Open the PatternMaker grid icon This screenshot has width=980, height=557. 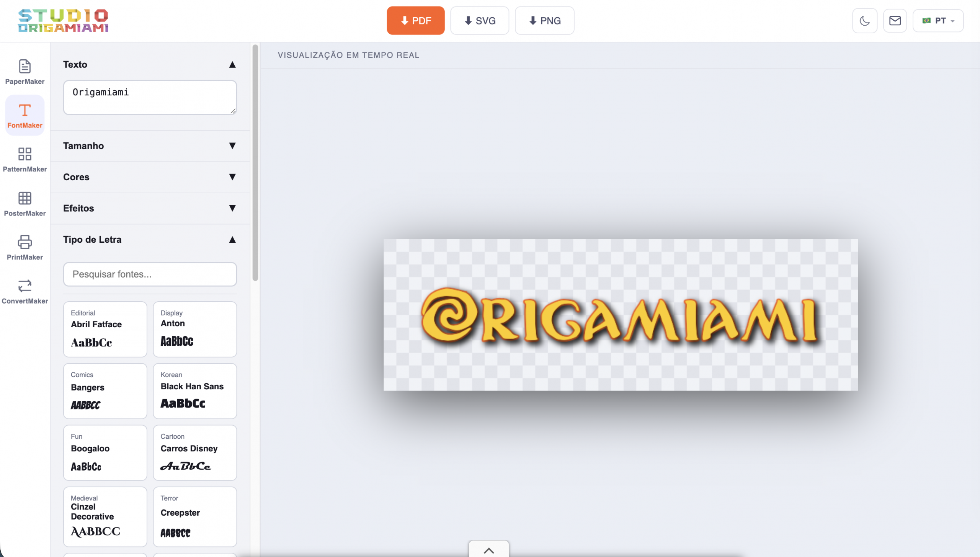(x=25, y=159)
